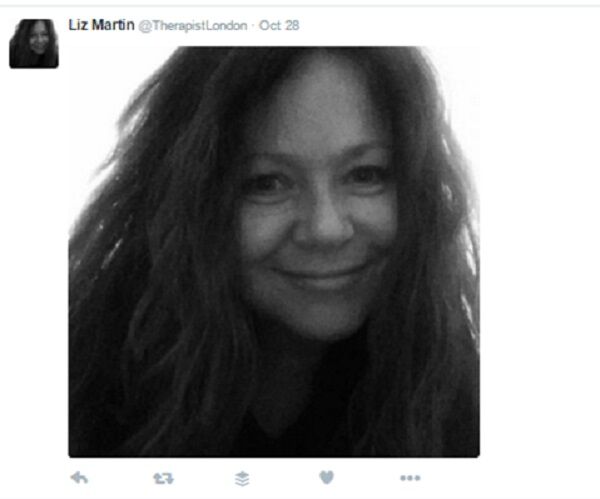View the tweet posted on Oct 28
This screenshot has width=600, height=499.
pyautogui.click(x=279, y=26)
